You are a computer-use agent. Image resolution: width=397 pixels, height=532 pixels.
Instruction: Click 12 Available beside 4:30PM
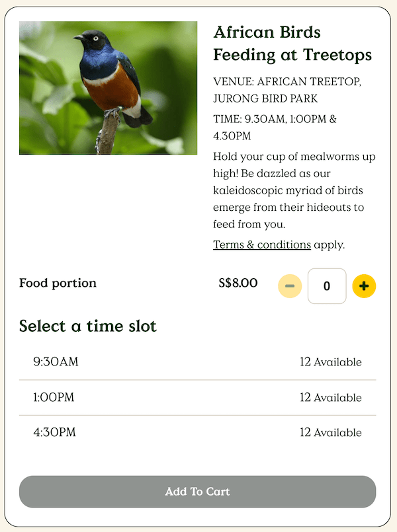click(x=331, y=432)
